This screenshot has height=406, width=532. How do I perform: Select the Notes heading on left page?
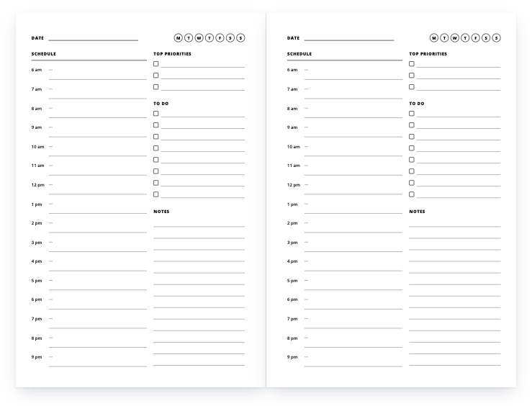(x=161, y=212)
